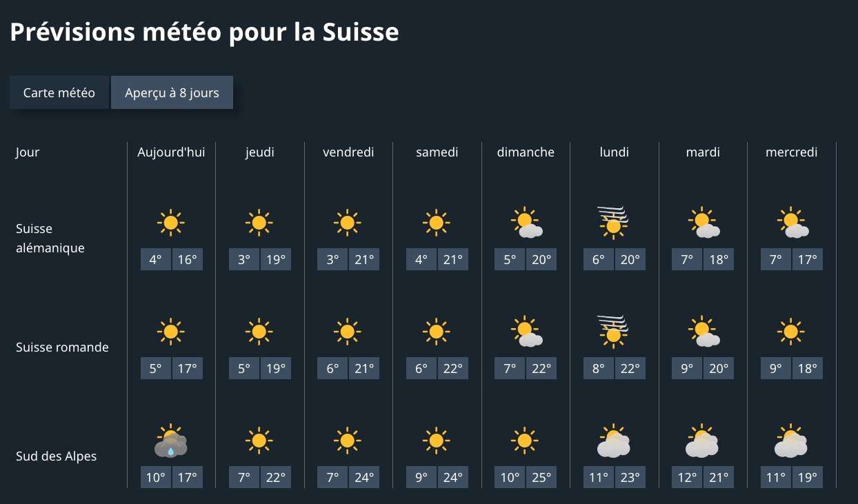Click the windy icon for lundi, Suisse romande
The height and width of the screenshot is (504, 858).
click(x=614, y=330)
